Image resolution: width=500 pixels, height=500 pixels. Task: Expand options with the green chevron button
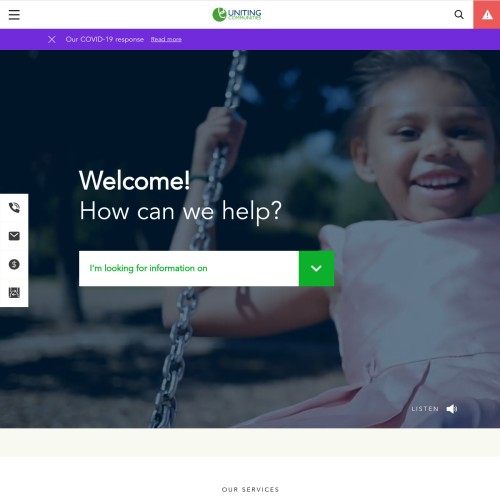tap(316, 268)
